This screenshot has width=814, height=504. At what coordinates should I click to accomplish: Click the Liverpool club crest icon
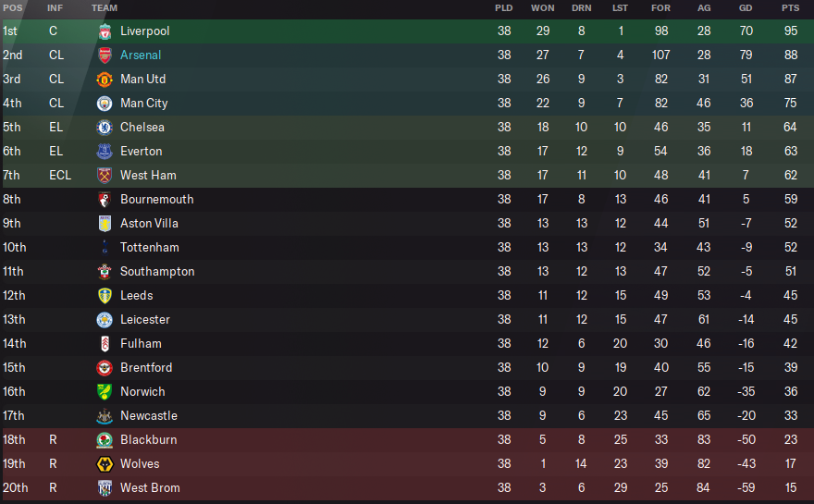click(x=105, y=31)
